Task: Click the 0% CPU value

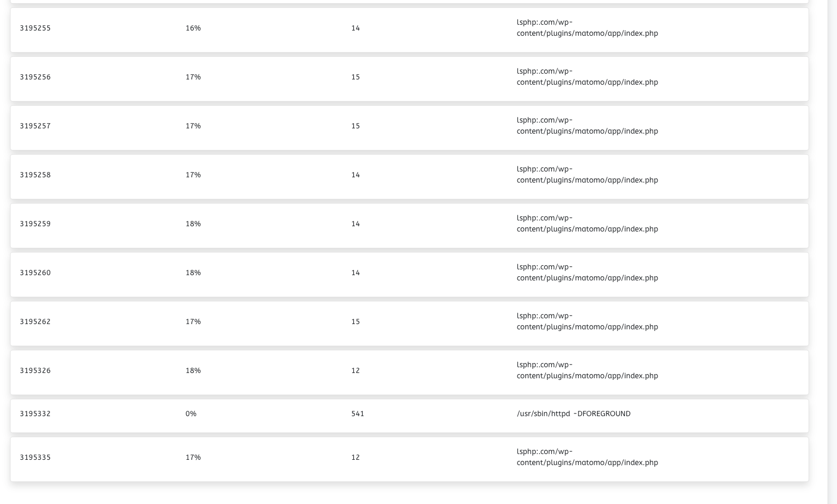Action: (x=191, y=414)
